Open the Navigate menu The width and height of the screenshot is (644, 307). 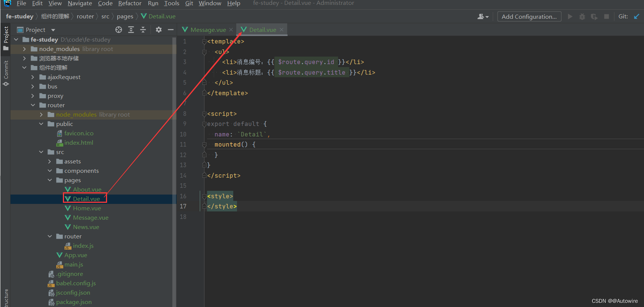[x=80, y=3]
